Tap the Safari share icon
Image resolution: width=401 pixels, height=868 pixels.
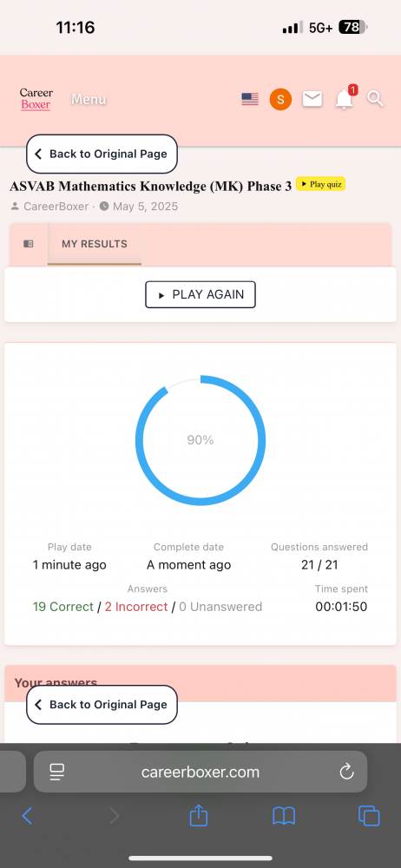pyautogui.click(x=198, y=815)
